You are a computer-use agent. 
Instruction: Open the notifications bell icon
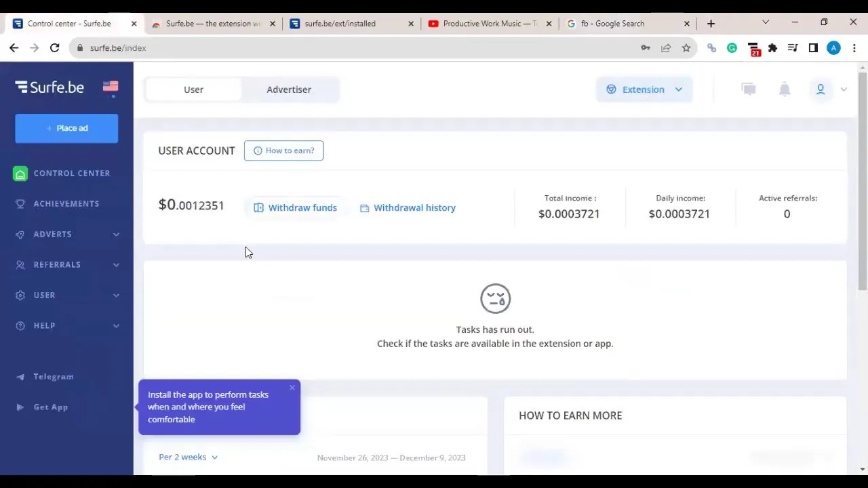(784, 89)
